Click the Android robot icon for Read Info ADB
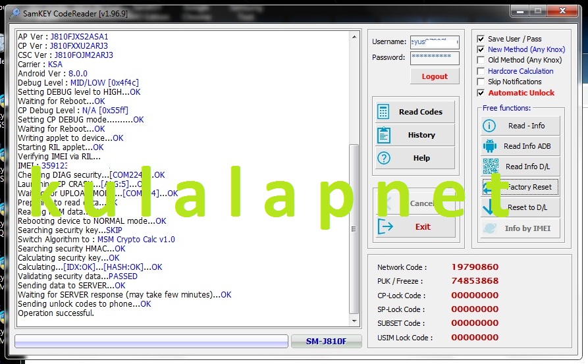The height and width of the screenshot is (364, 588). (490, 146)
